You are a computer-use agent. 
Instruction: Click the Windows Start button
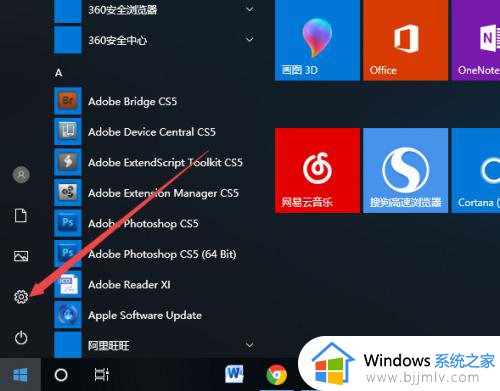pos(20,375)
